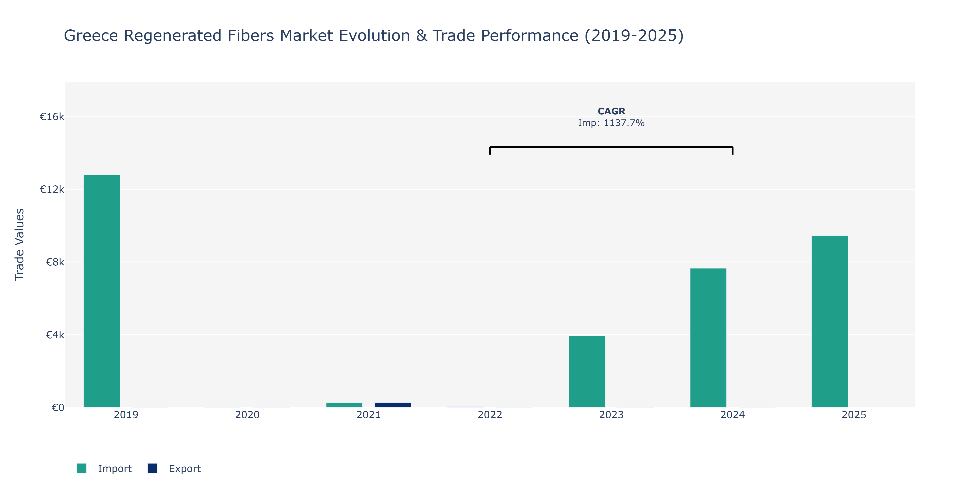Click the 2019 x-axis label

tap(126, 415)
